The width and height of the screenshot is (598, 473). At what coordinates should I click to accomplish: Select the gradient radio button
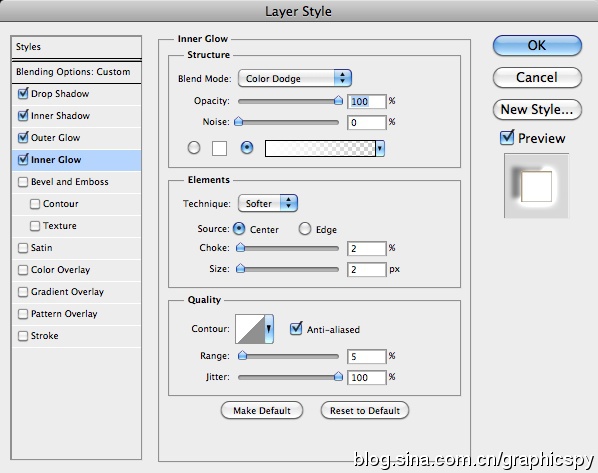tap(247, 148)
